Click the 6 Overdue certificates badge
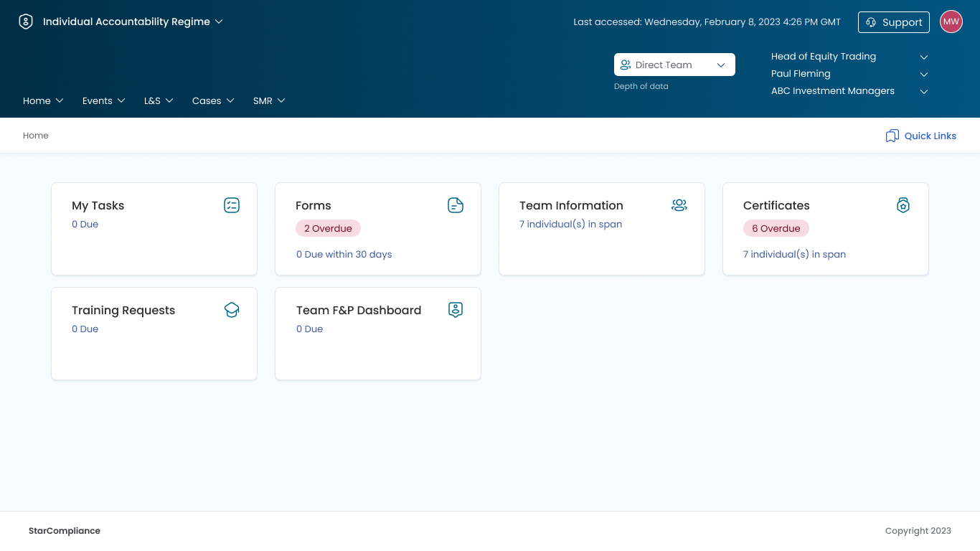980x551 pixels. coord(776,228)
